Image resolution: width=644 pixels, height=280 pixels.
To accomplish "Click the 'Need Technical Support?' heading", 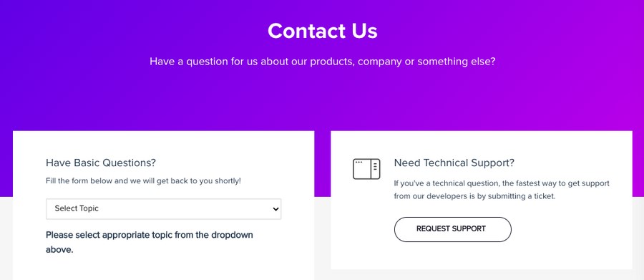I will (x=454, y=163).
